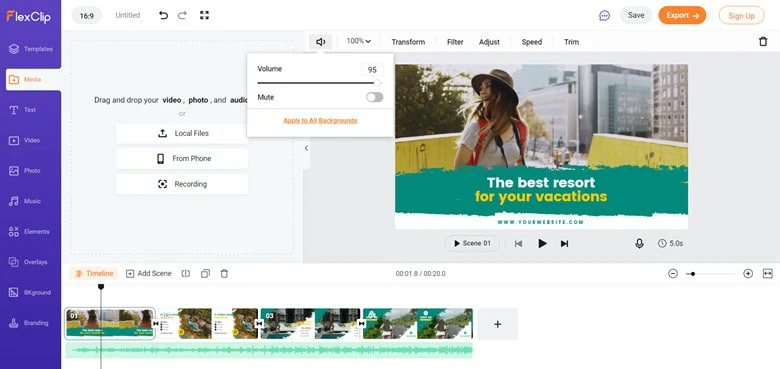780x369 pixels.
Task: Open the Transform tool
Action: [x=408, y=42]
